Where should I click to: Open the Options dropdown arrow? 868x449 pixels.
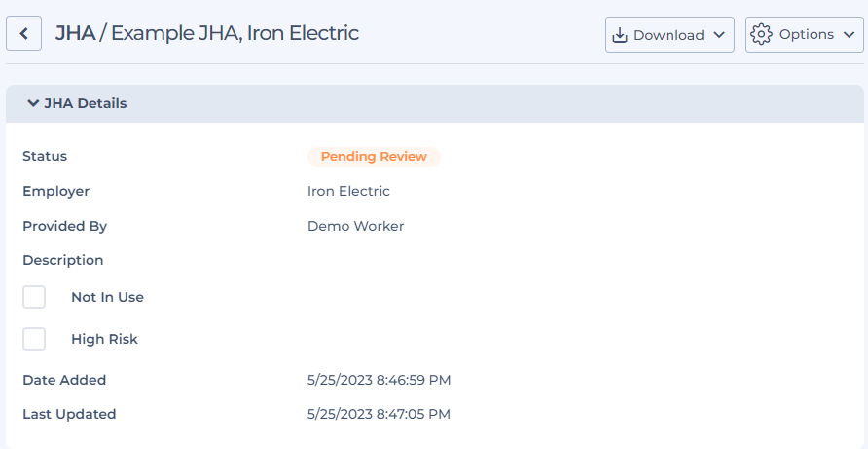(850, 34)
